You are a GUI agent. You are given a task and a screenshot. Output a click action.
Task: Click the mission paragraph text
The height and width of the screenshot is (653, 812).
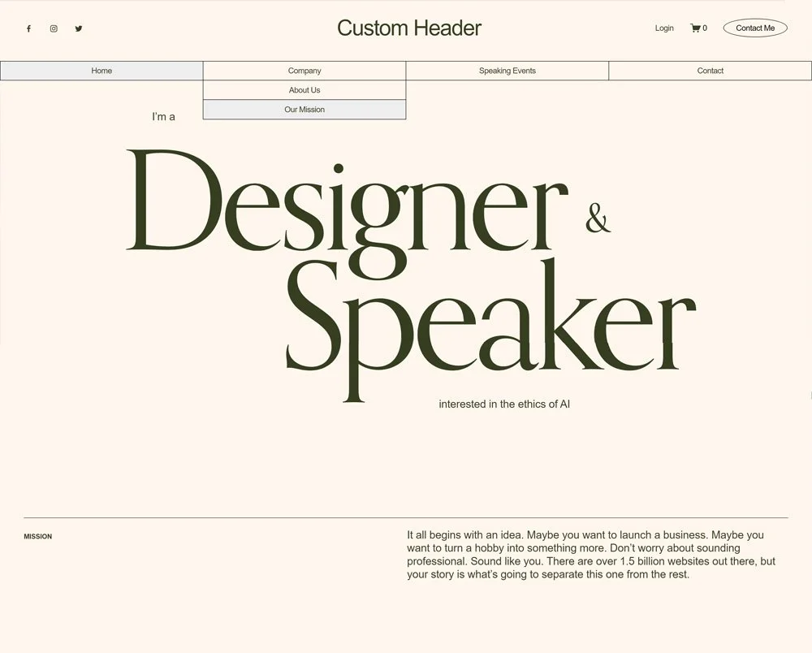tap(590, 554)
